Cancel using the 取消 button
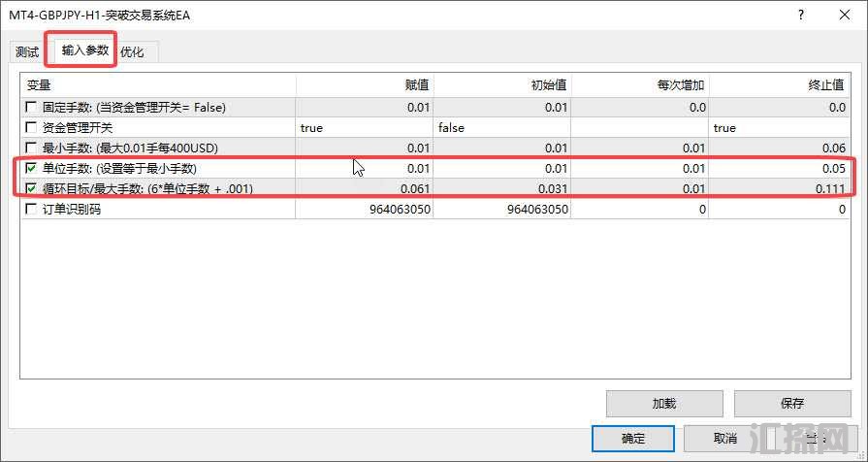 (x=724, y=438)
